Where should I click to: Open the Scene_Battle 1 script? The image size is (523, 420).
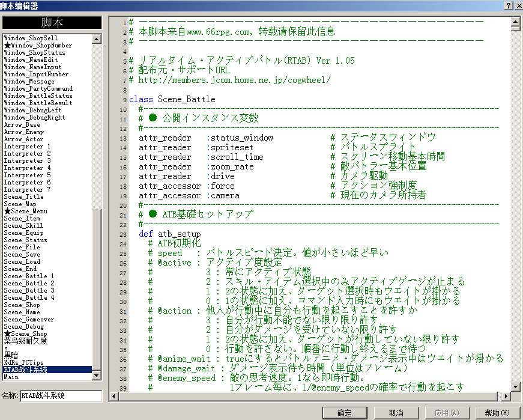pyautogui.click(x=47, y=276)
